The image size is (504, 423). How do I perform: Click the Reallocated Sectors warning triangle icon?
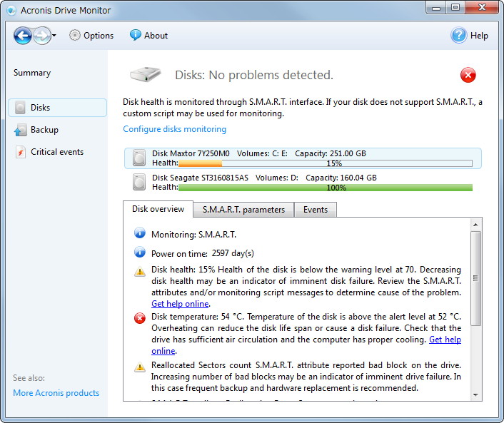pyautogui.click(x=139, y=367)
